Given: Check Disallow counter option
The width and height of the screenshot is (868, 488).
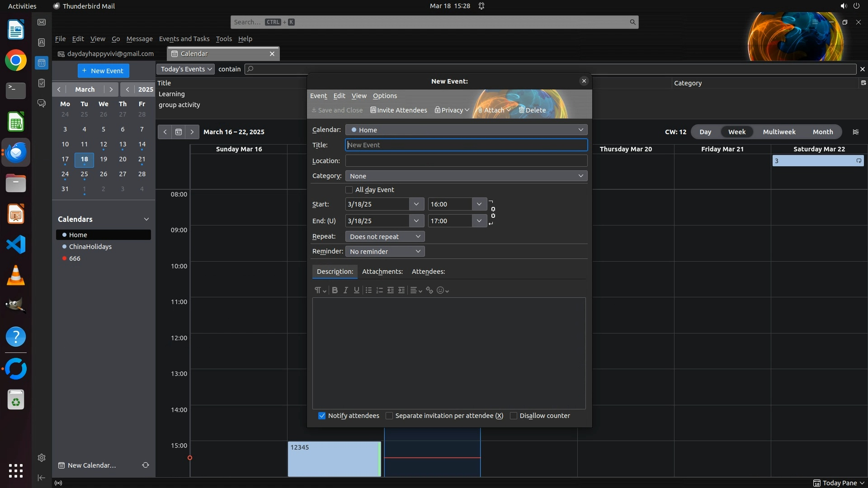Looking at the screenshot, I should click(x=514, y=416).
